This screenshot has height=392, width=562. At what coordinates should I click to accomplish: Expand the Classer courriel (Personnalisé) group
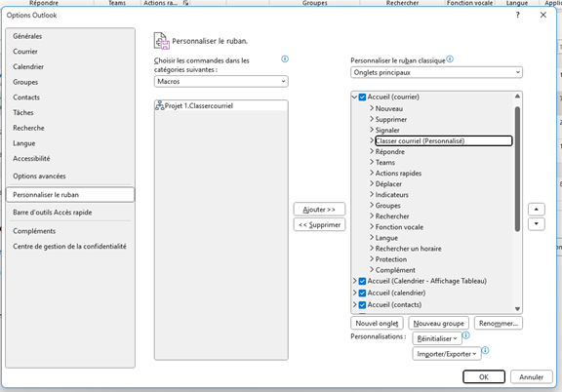(x=372, y=140)
